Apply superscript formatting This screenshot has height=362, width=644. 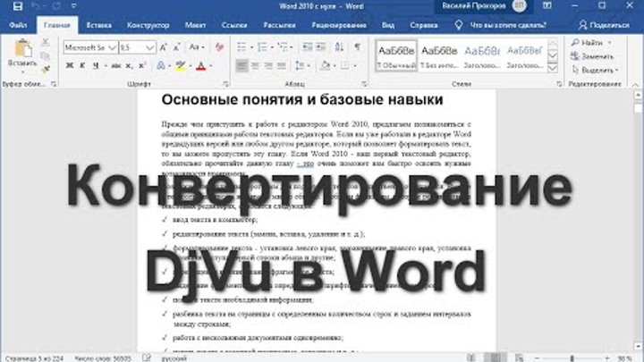142,65
